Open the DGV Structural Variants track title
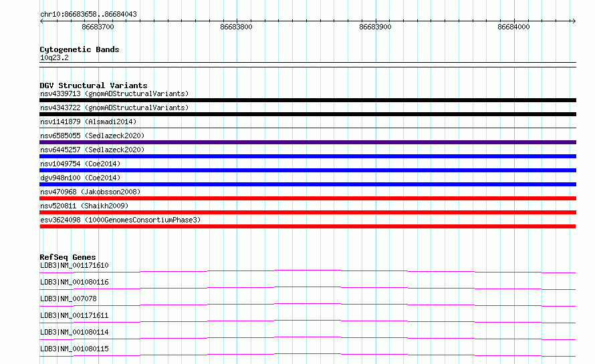Image resolution: width=595 pixels, height=364 pixels. pyautogui.click(x=94, y=85)
